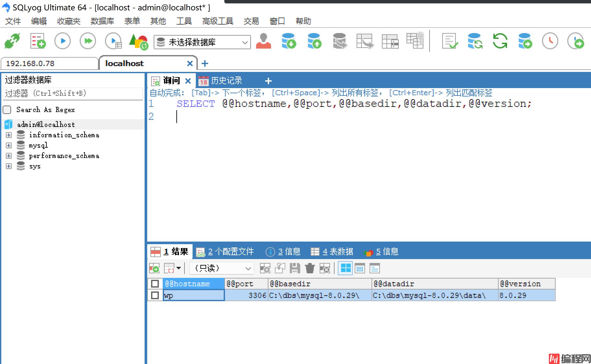591x364 pixels.
Task: Open the result export options dropdown arrow
Action: pyautogui.click(x=179, y=268)
